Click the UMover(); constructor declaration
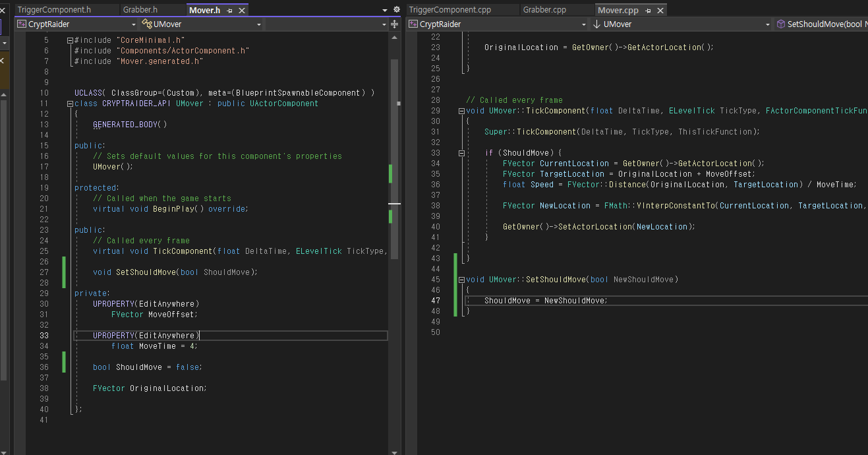This screenshot has height=455, width=868. coord(113,167)
